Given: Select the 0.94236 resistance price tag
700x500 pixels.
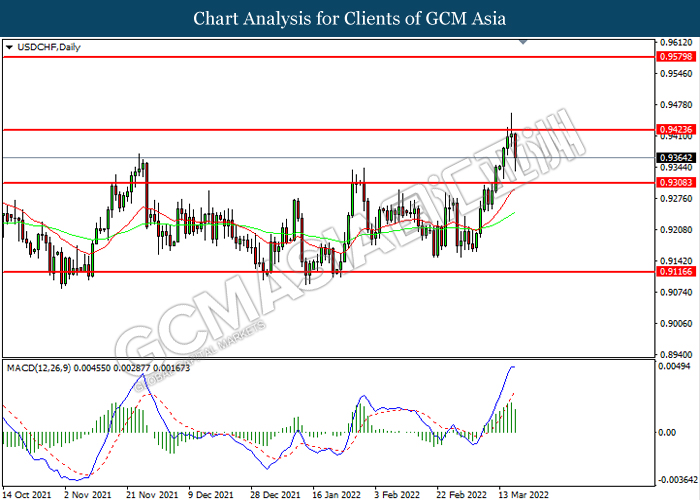Looking at the screenshot, I should point(674,129).
